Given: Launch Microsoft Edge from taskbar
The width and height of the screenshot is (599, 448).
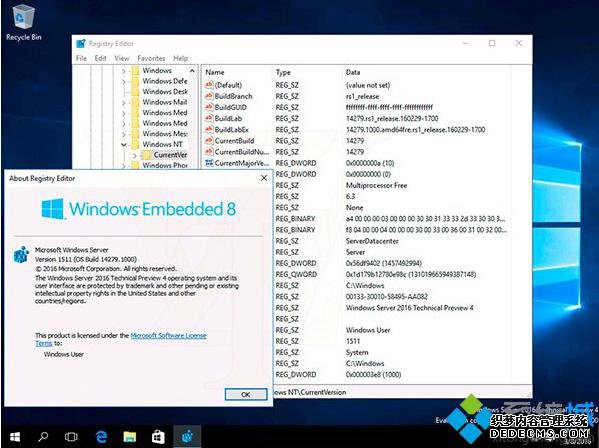Looking at the screenshot, I should [101, 437].
